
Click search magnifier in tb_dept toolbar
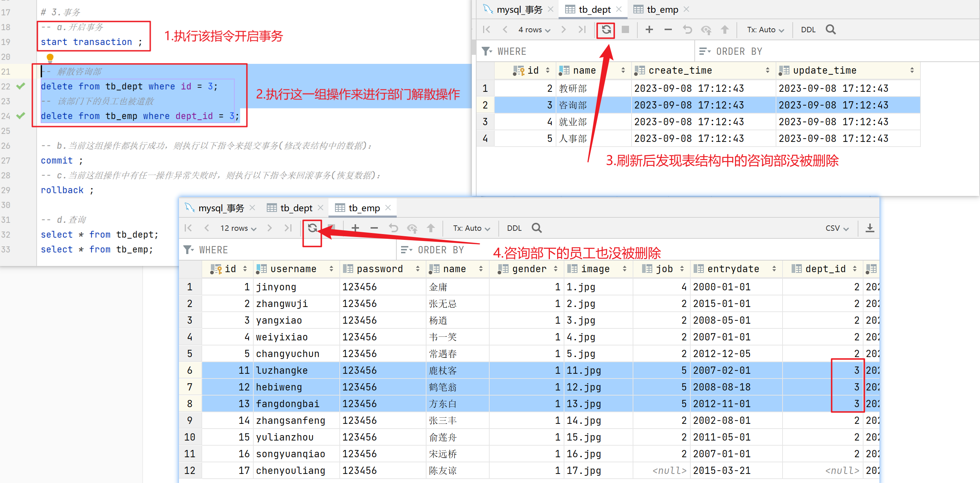click(830, 29)
